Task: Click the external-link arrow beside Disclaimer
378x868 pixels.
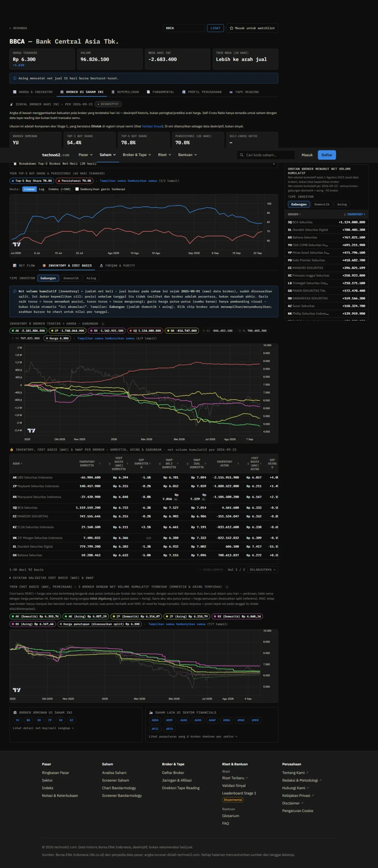Action: tap(302, 803)
